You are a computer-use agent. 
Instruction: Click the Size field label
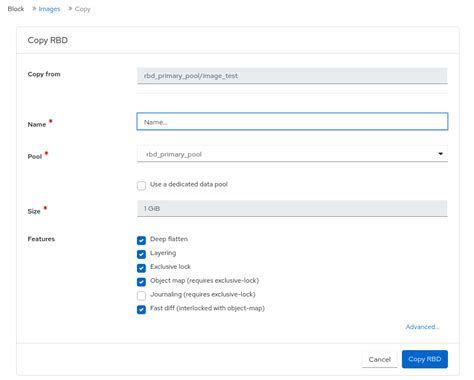[34, 211]
